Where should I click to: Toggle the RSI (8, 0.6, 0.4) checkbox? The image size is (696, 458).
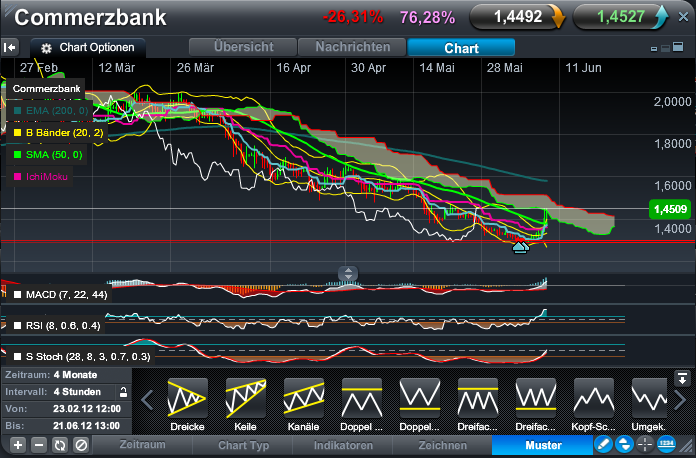pyautogui.click(x=18, y=326)
